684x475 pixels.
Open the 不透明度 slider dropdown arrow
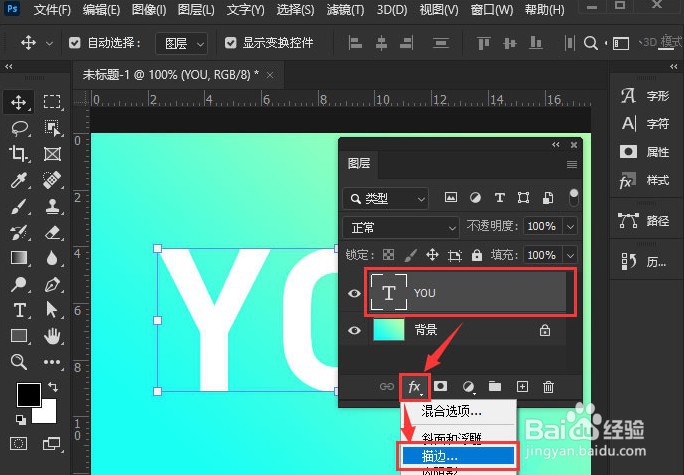click(x=571, y=227)
